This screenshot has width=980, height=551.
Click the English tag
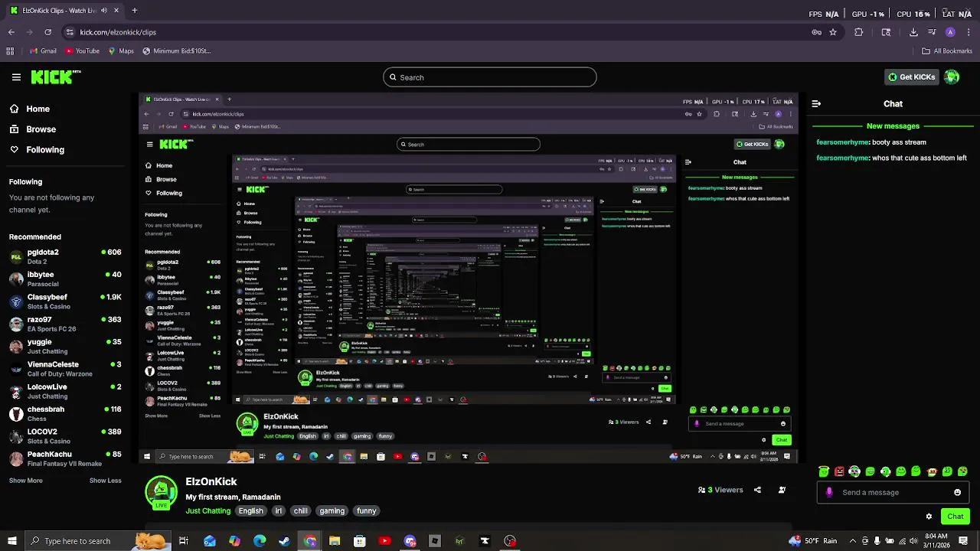pos(250,510)
